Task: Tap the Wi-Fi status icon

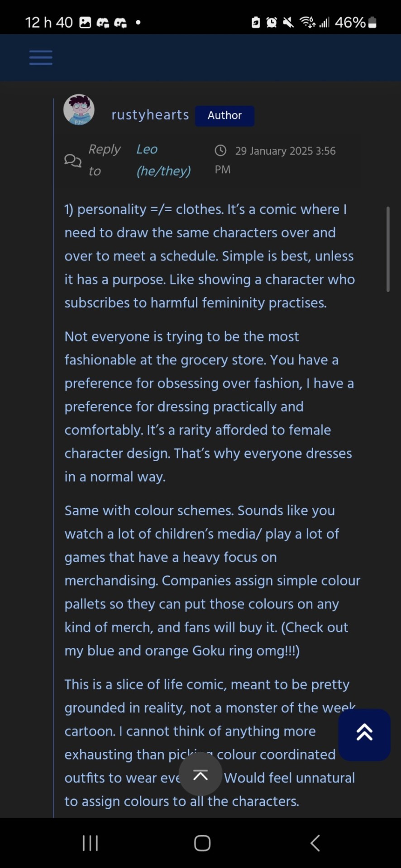Action: pos(307,22)
